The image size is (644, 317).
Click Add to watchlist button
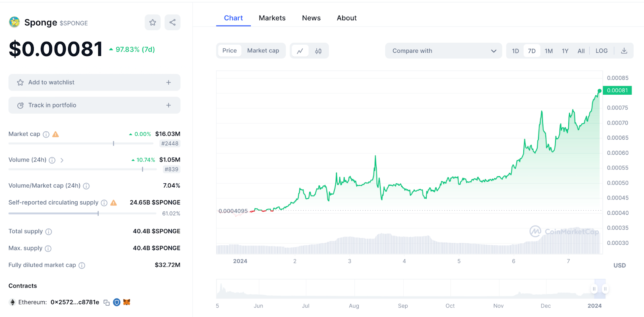click(x=94, y=83)
